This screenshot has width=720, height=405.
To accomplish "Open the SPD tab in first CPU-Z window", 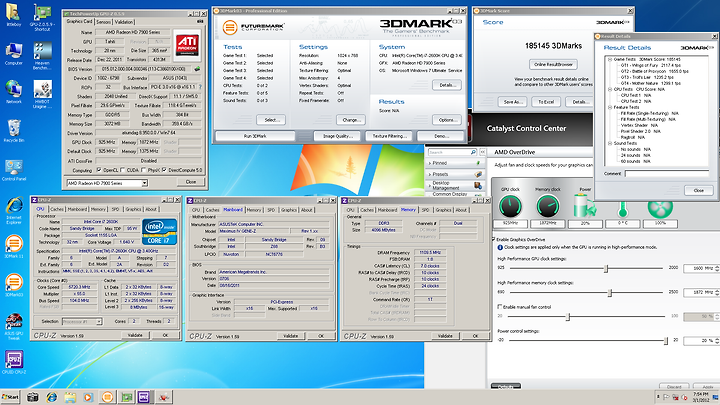I will 115,209.
